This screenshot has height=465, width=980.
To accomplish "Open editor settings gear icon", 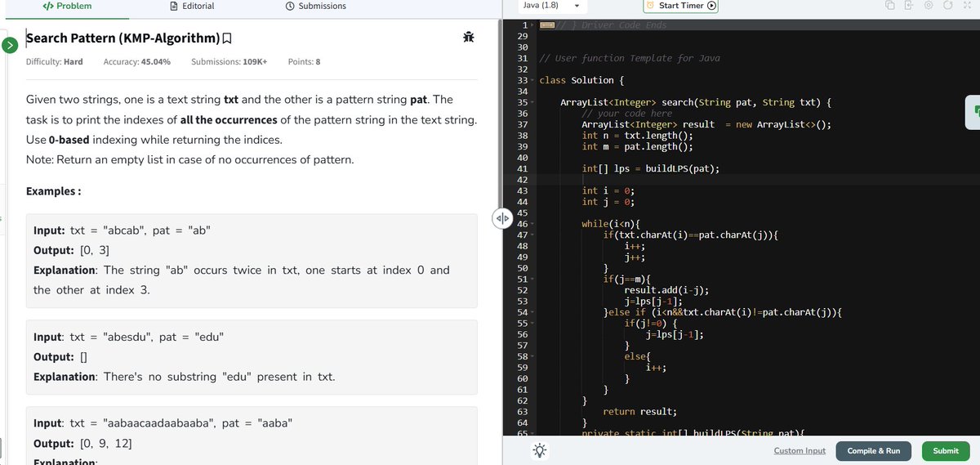I will click(929, 7).
